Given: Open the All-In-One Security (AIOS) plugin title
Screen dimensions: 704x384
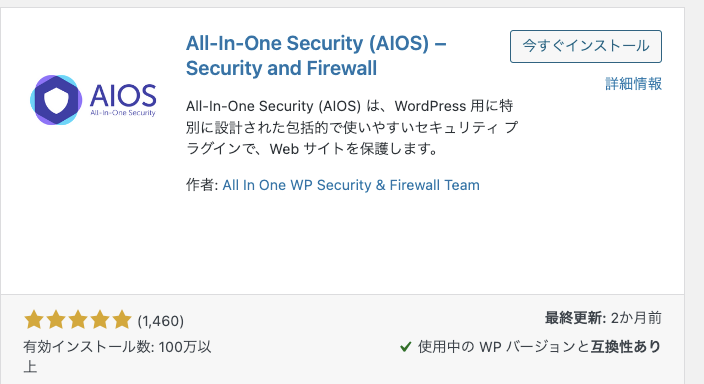Looking at the screenshot, I should click(316, 56).
